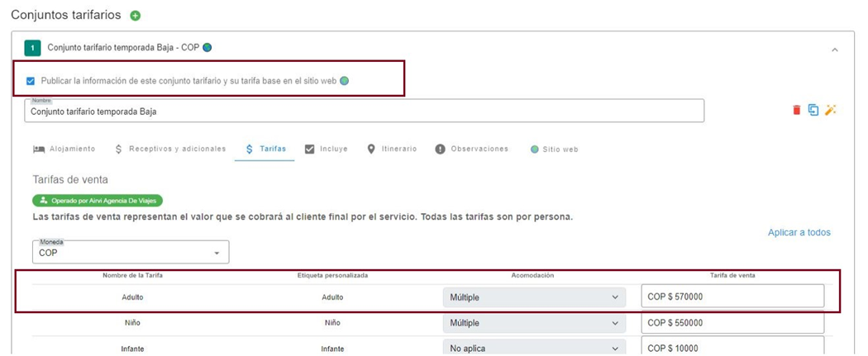Image resolution: width=868 pixels, height=356 pixels.
Task: Click the green add Conjuntos tarifarios icon
Action: pos(136,16)
